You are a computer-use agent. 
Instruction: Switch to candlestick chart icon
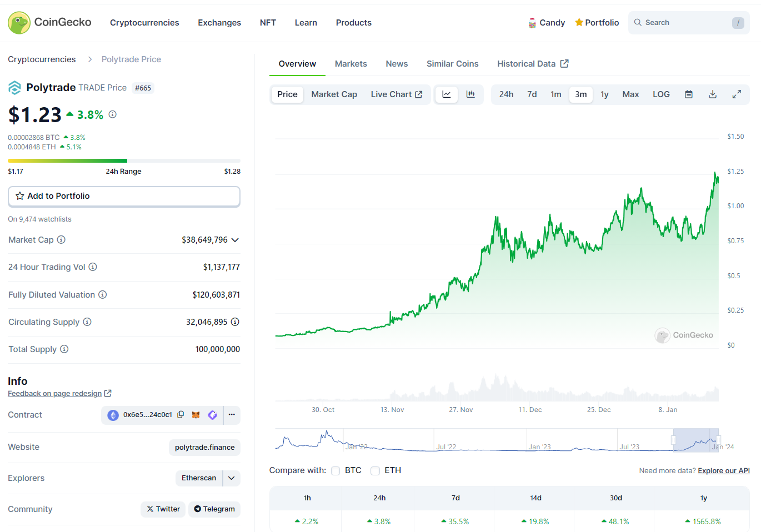coord(470,94)
